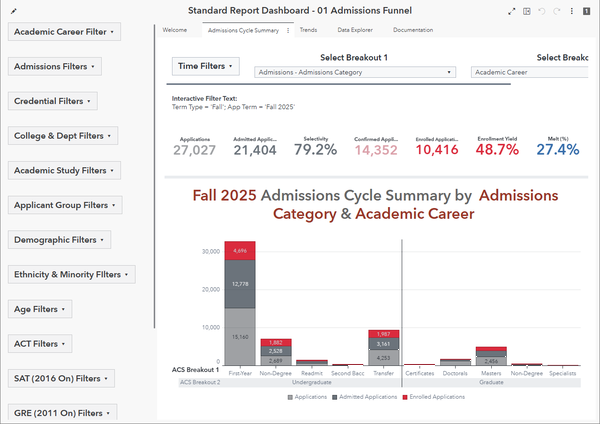Toggle the Applications legend marker

(290, 398)
